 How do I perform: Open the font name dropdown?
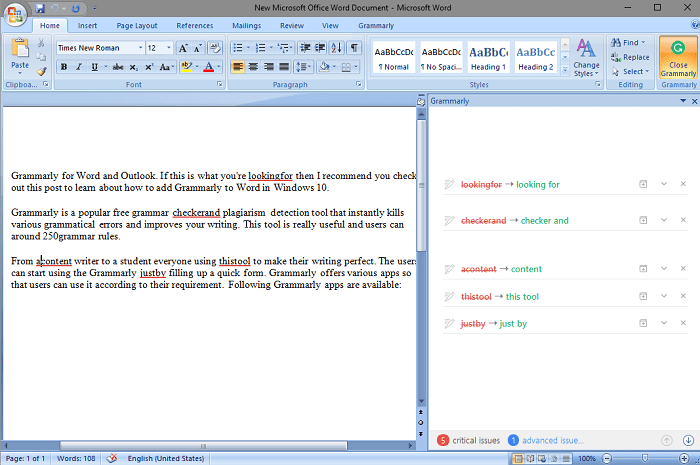(x=140, y=48)
